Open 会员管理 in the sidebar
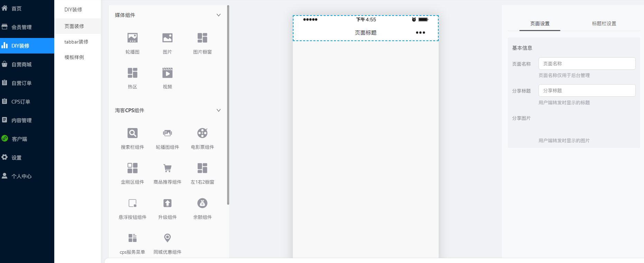644x263 pixels. click(21, 27)
